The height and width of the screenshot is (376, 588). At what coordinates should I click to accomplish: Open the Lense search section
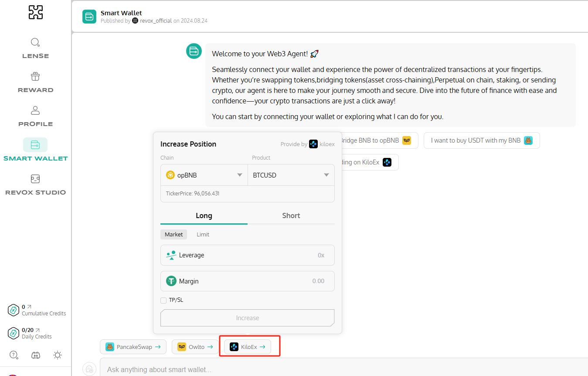coord(35,48)
